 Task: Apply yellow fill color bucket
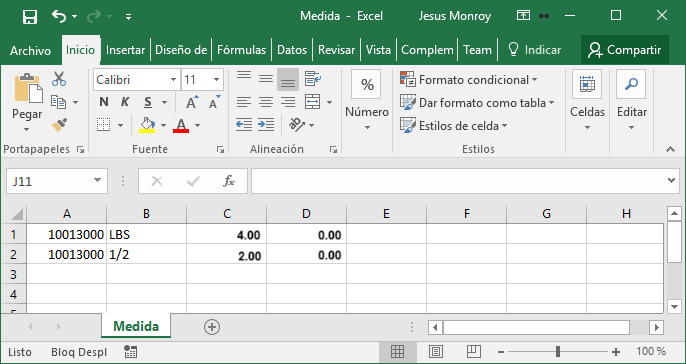pos(147,125)
